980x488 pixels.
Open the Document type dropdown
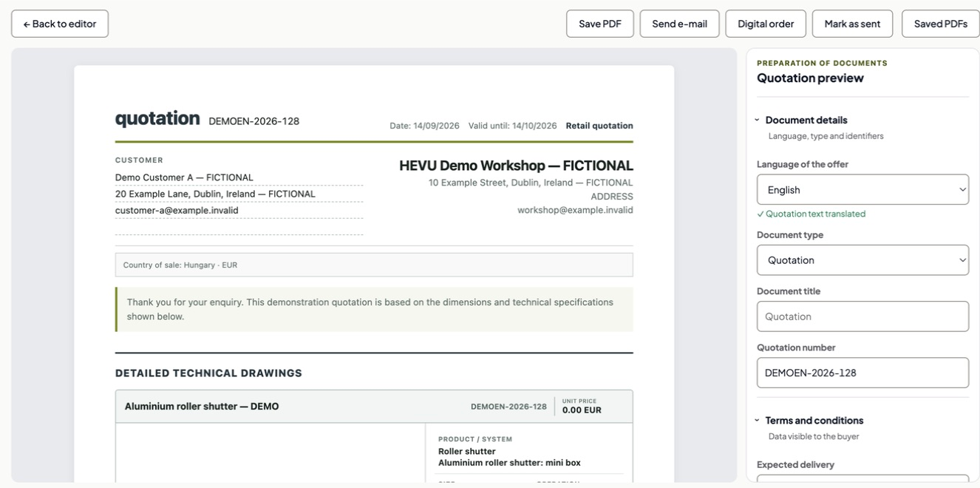pos(862,260)
